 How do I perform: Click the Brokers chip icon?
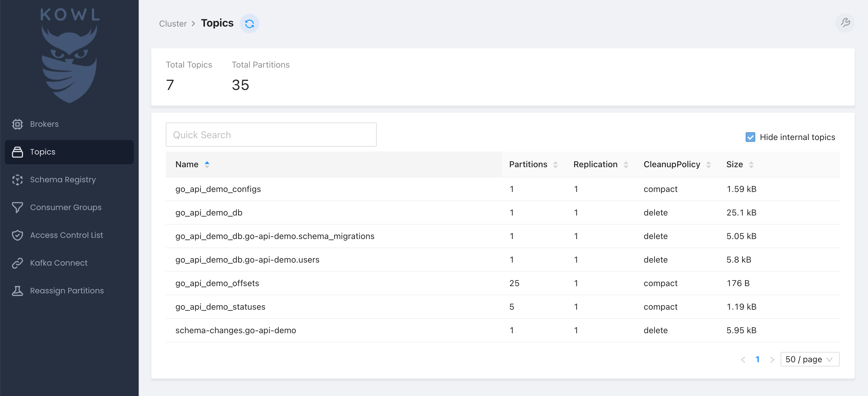pyautogui.click(x=17, y=124)
